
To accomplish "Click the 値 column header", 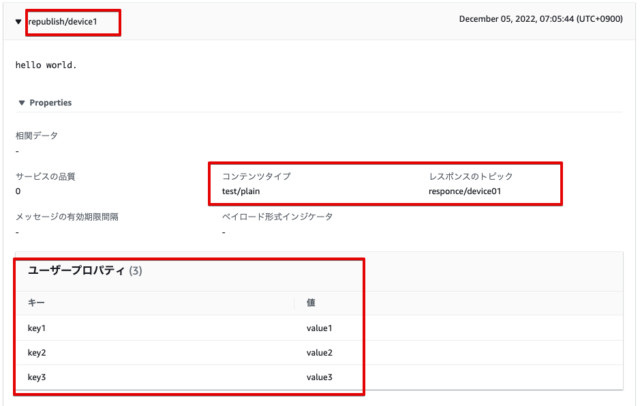I will pyautogui.click(x=311, y=302).
